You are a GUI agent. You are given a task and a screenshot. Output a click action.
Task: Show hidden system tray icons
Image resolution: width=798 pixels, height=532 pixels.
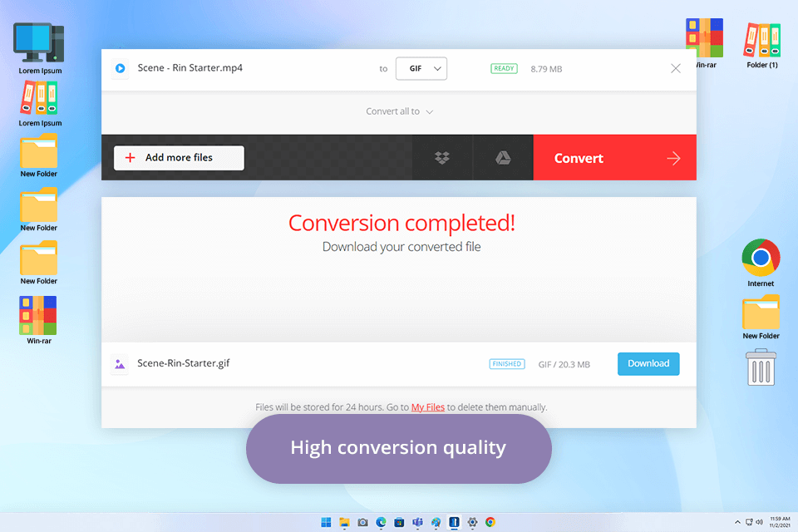(737, 522)
